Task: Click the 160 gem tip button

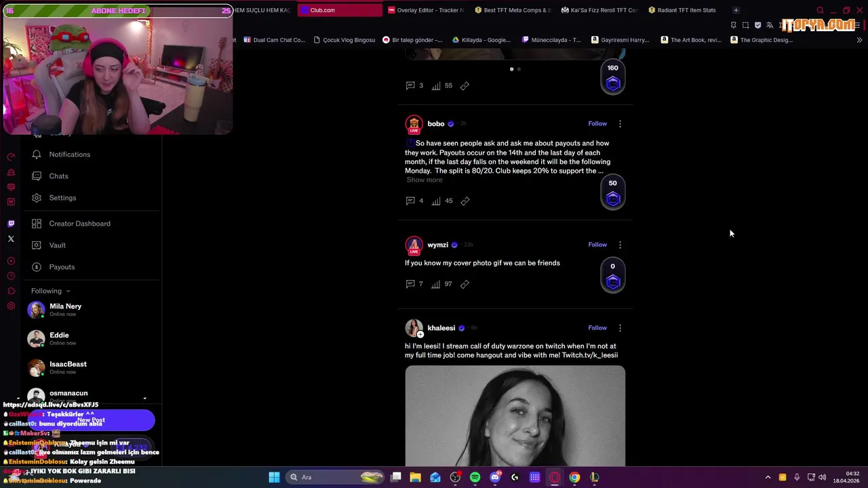Action: pos(613,77)
